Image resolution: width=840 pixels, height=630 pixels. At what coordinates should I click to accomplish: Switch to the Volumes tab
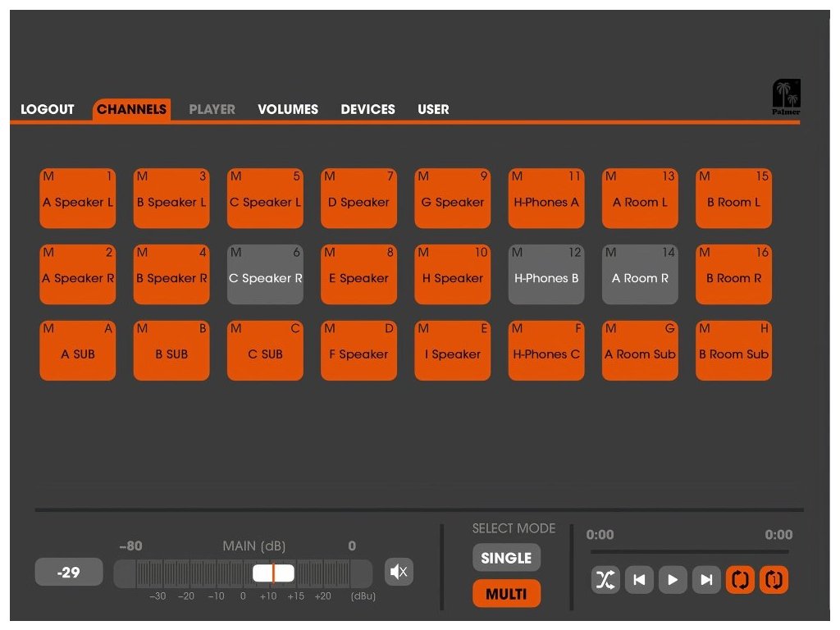[x=288, y=109]
